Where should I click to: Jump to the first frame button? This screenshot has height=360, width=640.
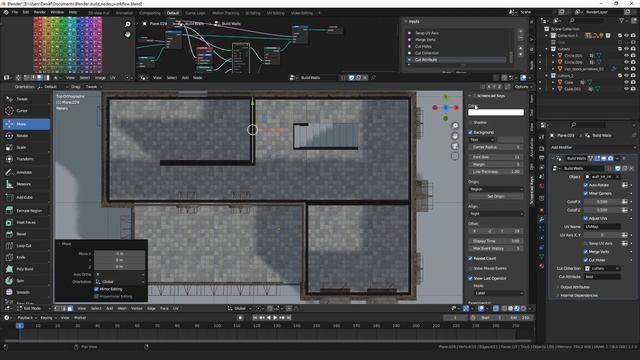[x=255, y=318]
